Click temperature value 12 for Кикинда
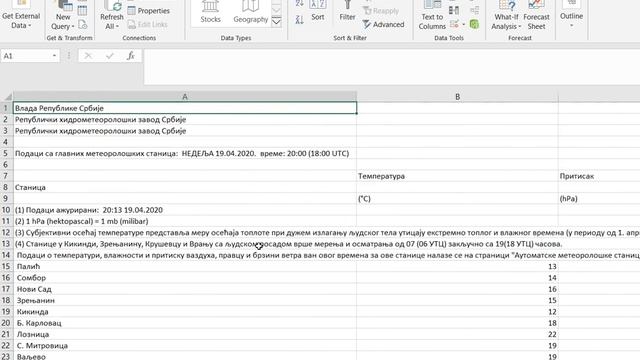 point(457,312)
